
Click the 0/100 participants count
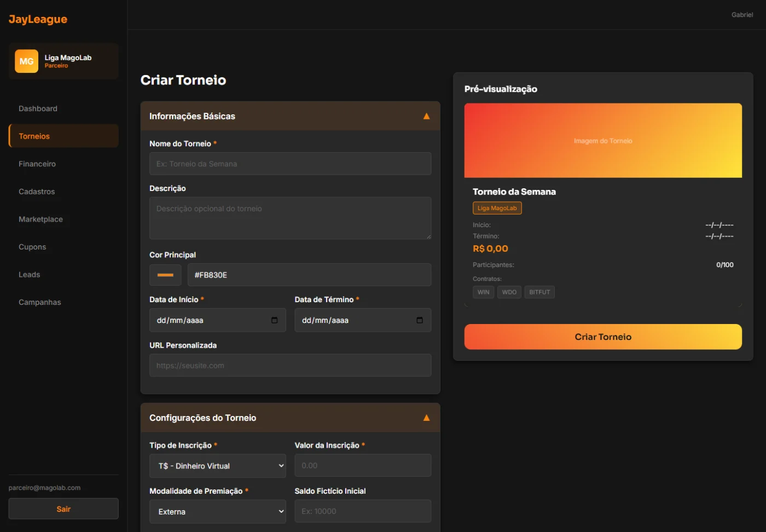[x=724, y=265]
